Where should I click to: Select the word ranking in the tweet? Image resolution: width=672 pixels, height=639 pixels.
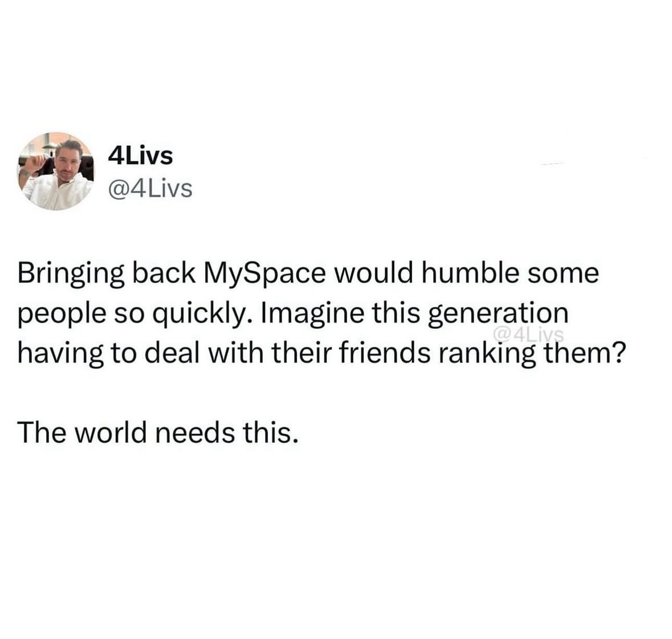pos(486,355)
